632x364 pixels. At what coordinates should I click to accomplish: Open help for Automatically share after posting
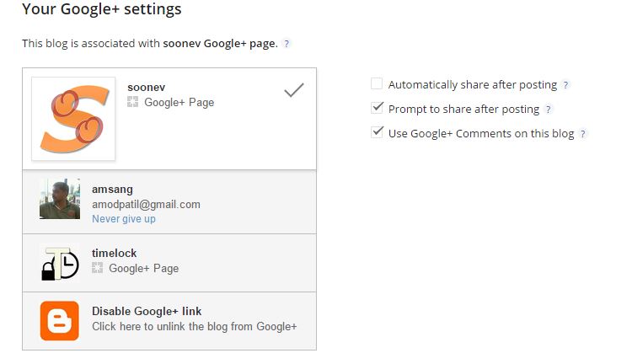tap(565, 85)
